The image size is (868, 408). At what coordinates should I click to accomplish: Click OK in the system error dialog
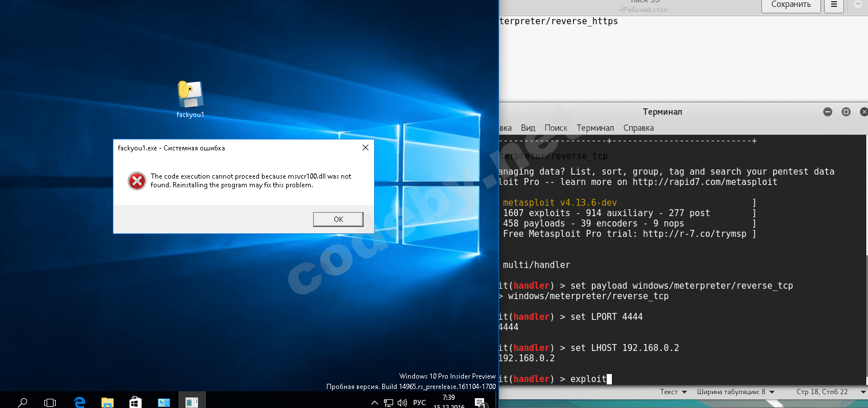click(x=338, y=219)
